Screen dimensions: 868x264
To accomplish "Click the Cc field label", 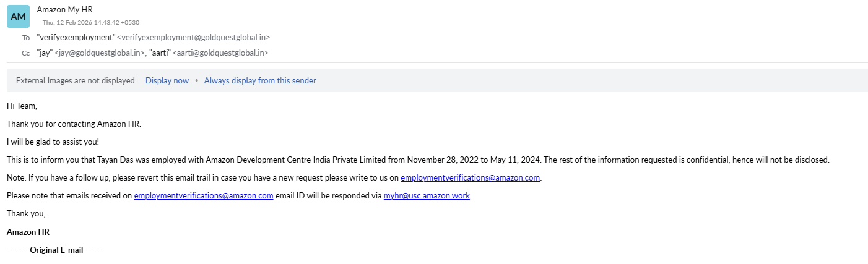I will (25, 53).
